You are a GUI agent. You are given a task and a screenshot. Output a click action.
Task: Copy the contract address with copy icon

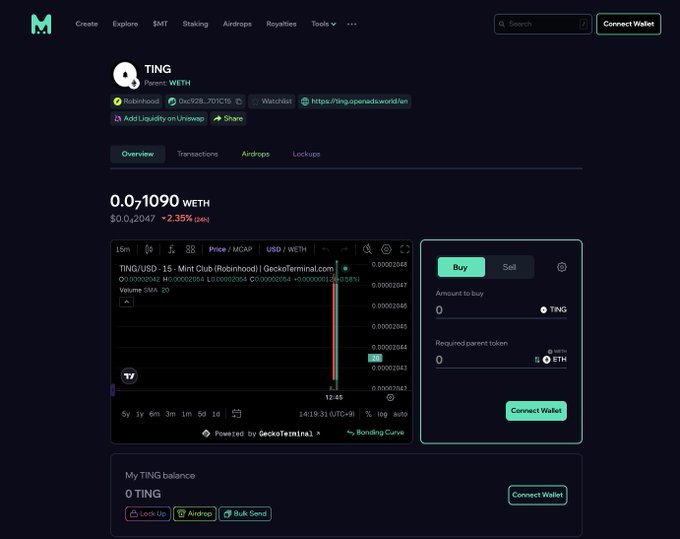click(239, 101)
